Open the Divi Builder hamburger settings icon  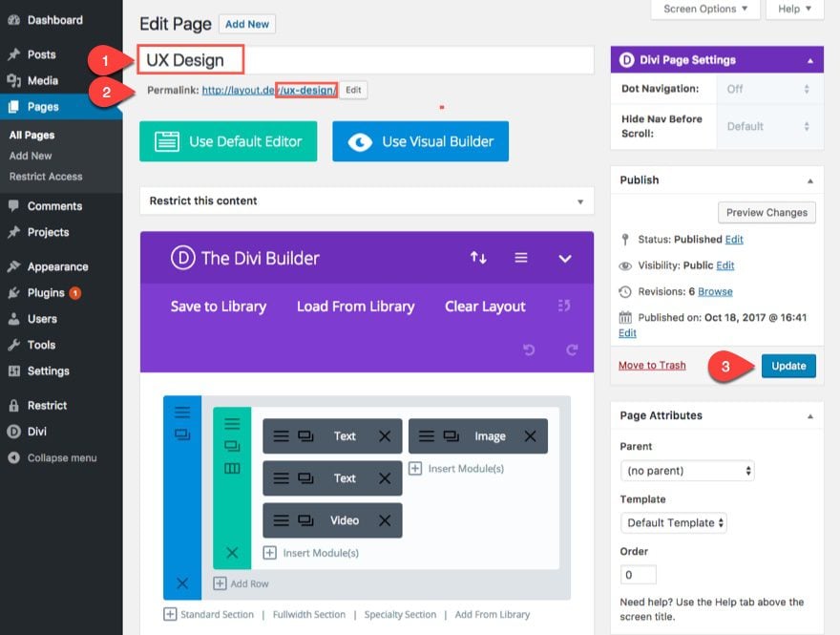[x=521, y=258]
